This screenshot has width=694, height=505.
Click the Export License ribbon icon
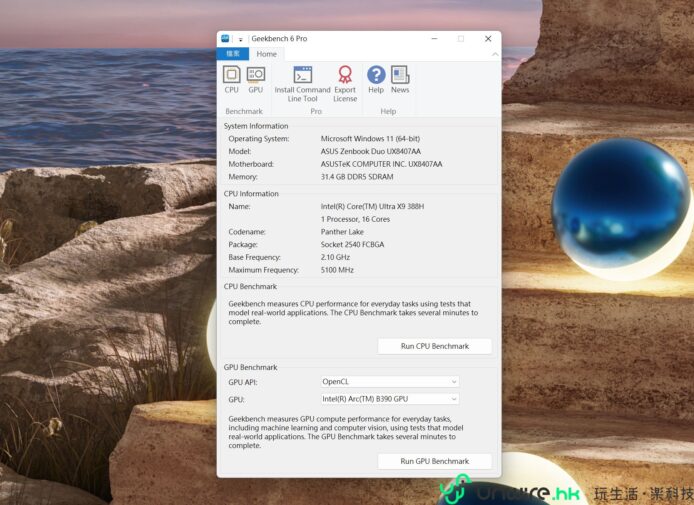click(x=345, y=84)
